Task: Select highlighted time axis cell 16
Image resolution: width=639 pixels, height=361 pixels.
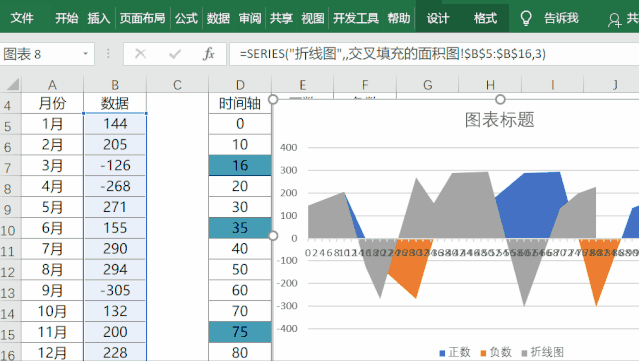Action: tap(240, 165)
